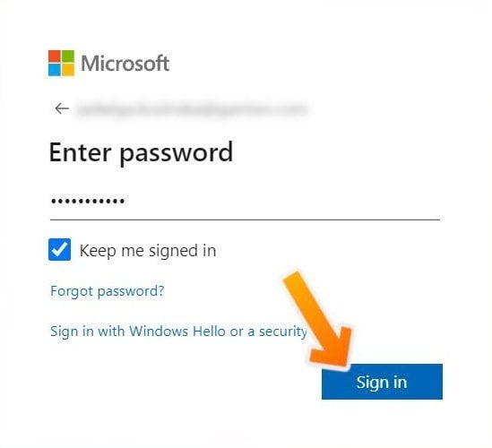Click the red square of the Microsoft logo
The width and height of the screenshot is (492, 448).
coord(55,56)
